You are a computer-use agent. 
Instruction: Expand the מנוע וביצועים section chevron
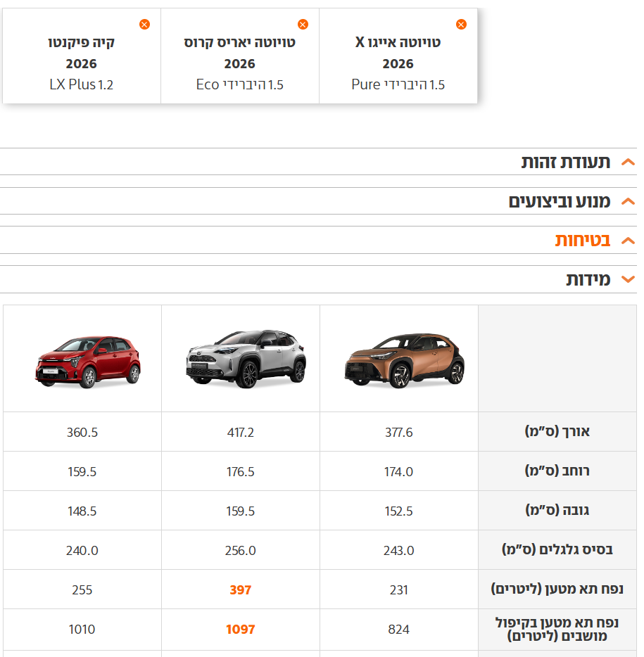pyautogui.click(x=628, y=202)
